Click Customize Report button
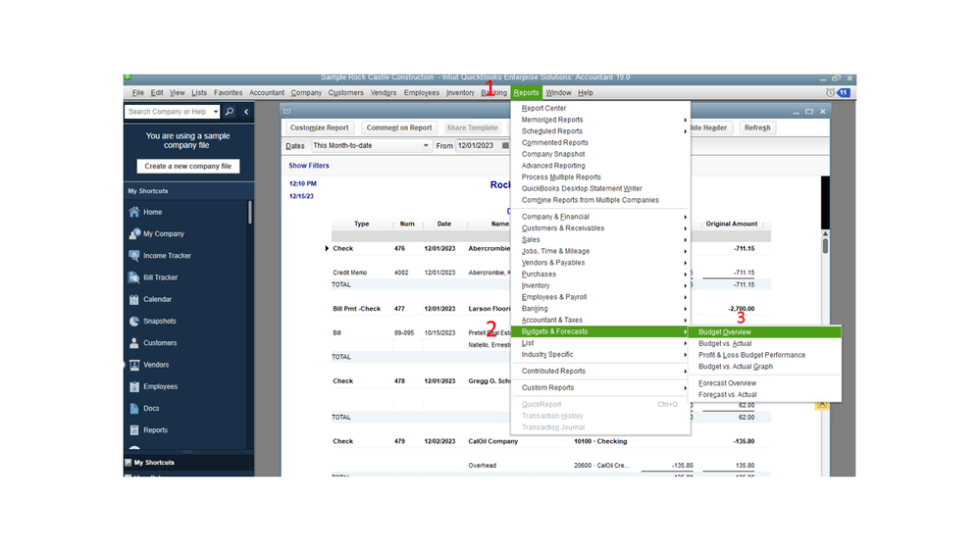 click(320, 127)
